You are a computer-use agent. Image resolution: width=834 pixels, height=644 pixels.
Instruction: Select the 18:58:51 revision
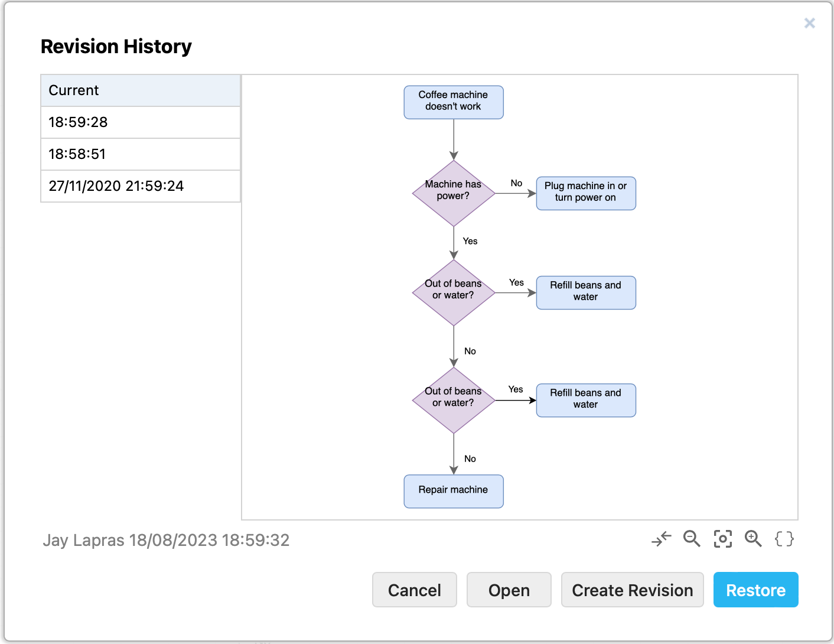[140, 154]
